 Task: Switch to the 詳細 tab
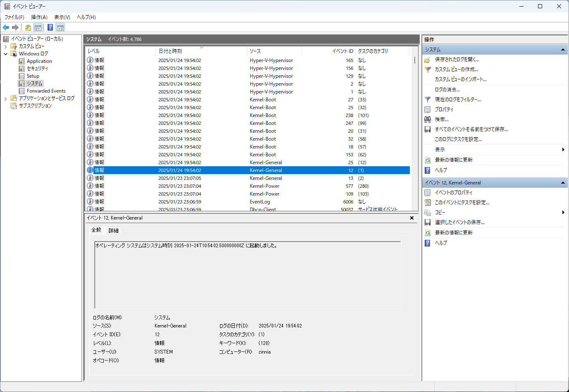pos(113,230)
